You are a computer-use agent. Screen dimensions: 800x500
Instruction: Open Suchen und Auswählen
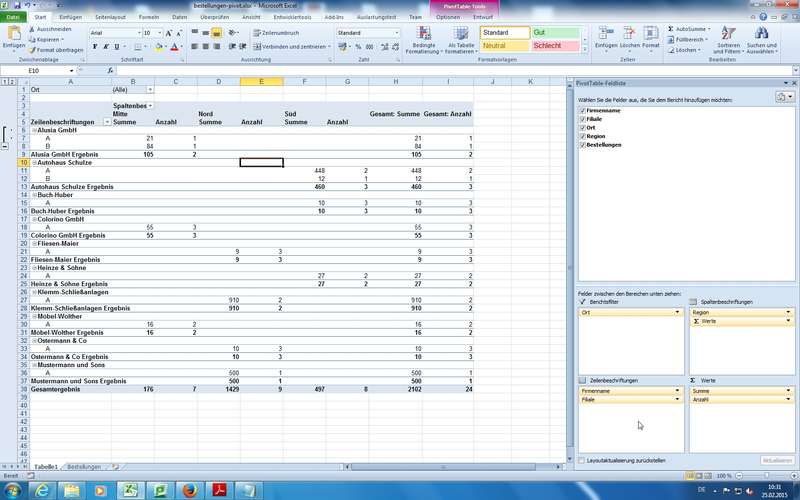[x=762, y=40]
